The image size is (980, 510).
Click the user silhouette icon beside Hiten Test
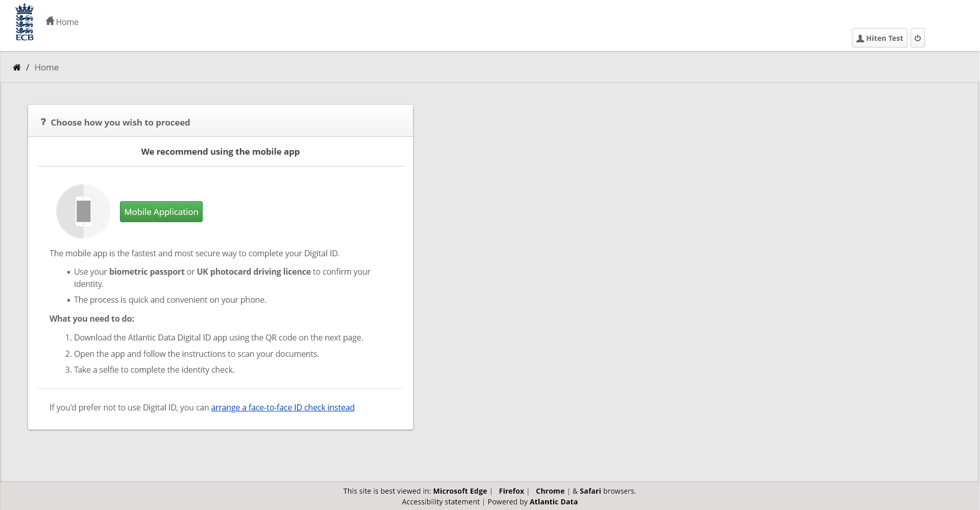click(x=860, y=38)
